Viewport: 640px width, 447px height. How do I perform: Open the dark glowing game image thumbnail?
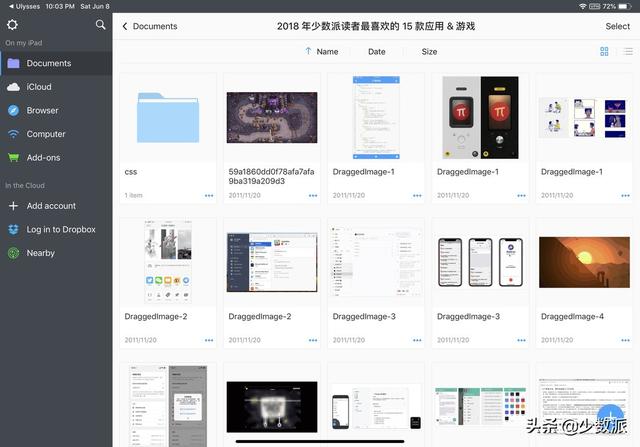pyautogui.click(x=272, y=407)
